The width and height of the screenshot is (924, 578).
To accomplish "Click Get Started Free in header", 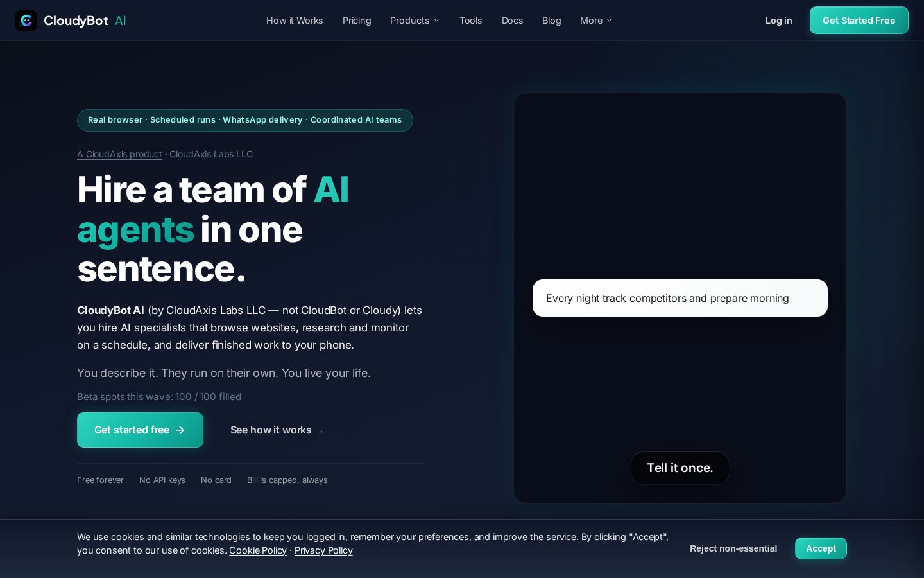I will point(859,21).
